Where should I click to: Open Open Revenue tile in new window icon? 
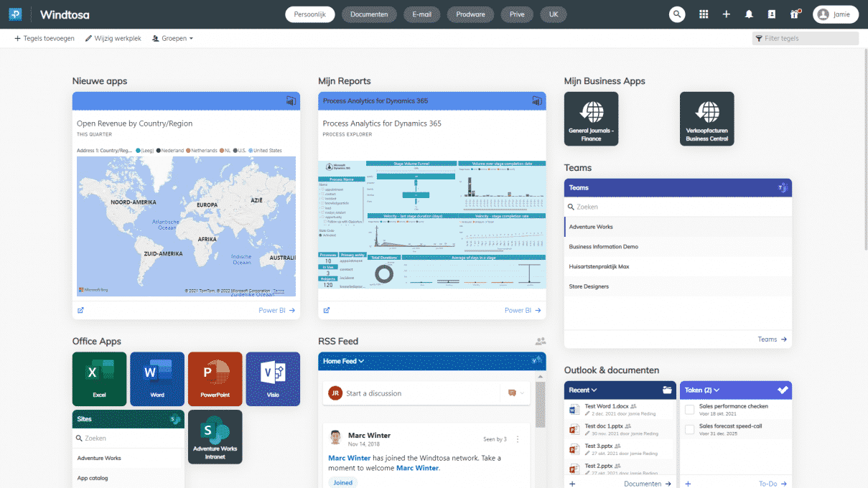pos(80,311)
